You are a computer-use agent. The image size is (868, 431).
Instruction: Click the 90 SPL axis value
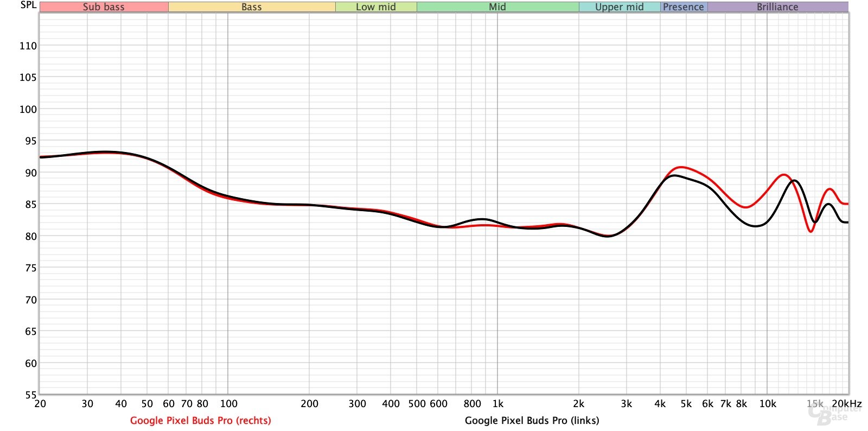pos(31,173)
